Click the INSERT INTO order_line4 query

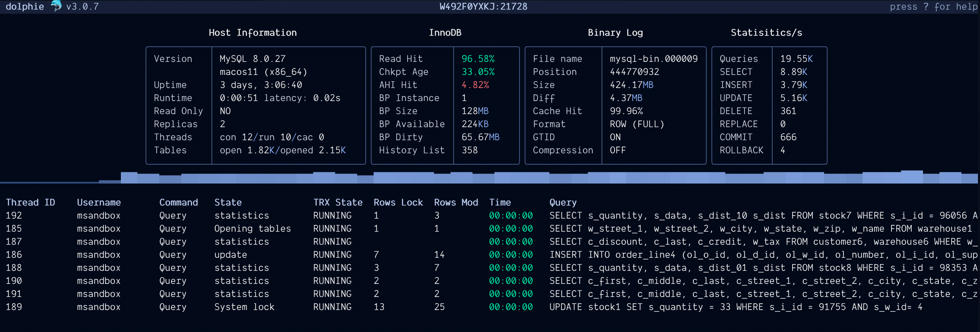(x=763, y=255)
